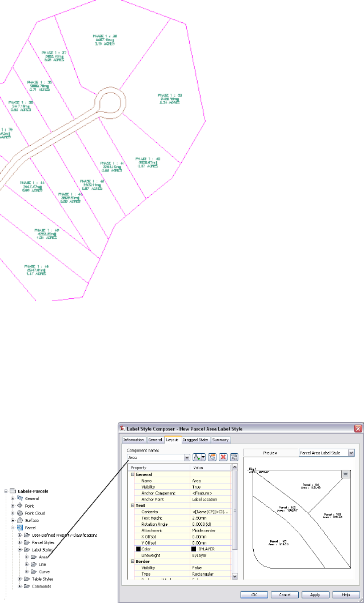Collapse the General property group
Viewport: 364px width, 603px height.
pyautogui.click(x=133, y=474)
